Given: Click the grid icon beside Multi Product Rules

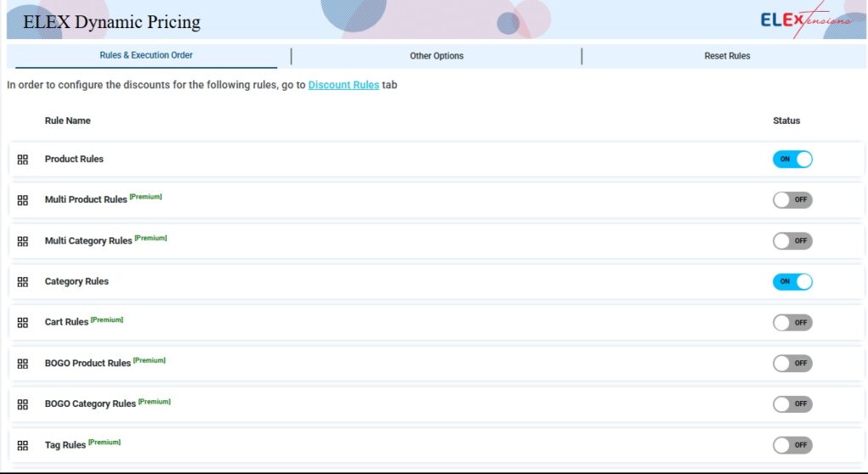Looking at the screenshot, I should coord(23,200).
